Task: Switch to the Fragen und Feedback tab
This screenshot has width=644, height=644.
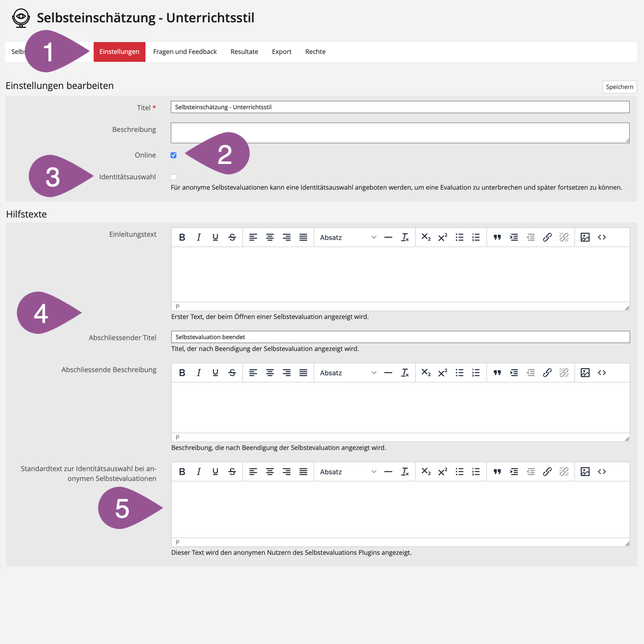Action: [x=185, y=52]
